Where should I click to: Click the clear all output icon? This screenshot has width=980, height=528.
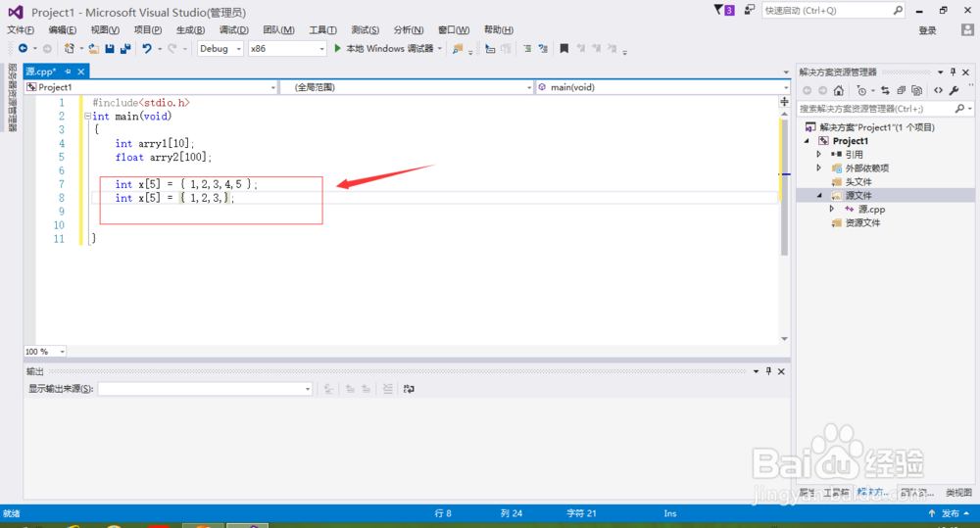pos(387,389)
